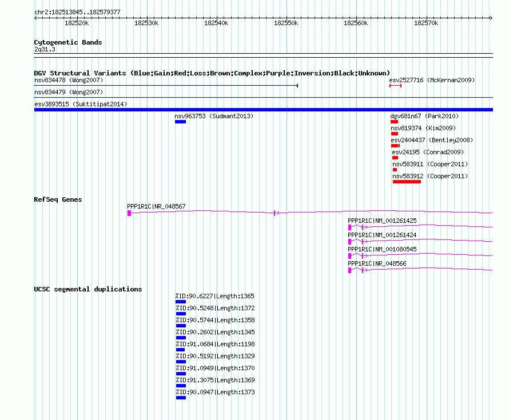Select the duplication %ID:91.3075 Length:1369
509x420 pixels.
(181, 386)
